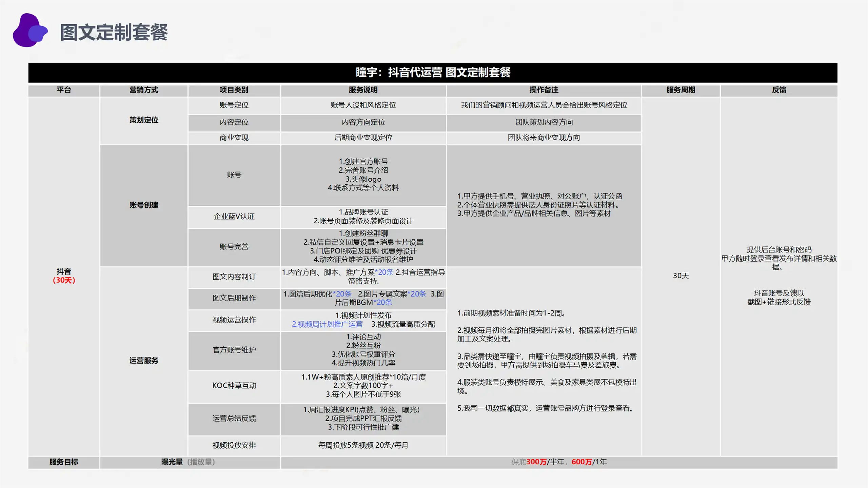Click the 运营服务 cell
This screenshot has height=488, width=868.
pos(144,361)
